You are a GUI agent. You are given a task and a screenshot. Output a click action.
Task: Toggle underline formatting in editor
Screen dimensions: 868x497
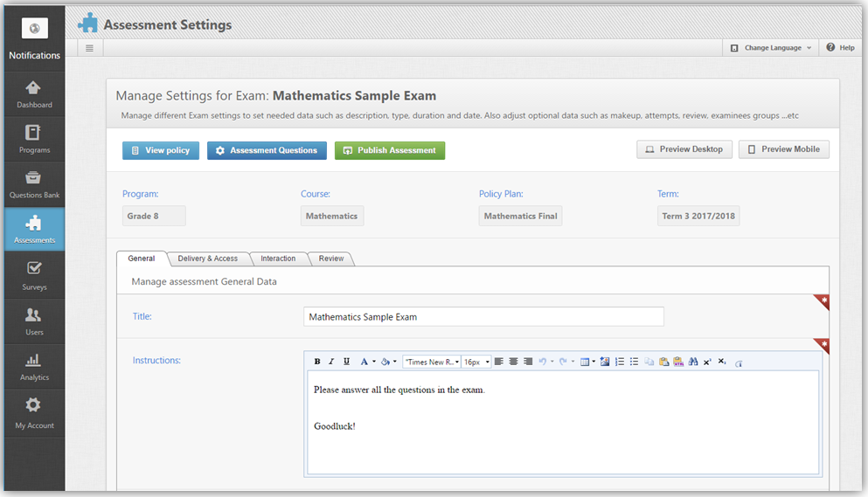tap(346, 362)
